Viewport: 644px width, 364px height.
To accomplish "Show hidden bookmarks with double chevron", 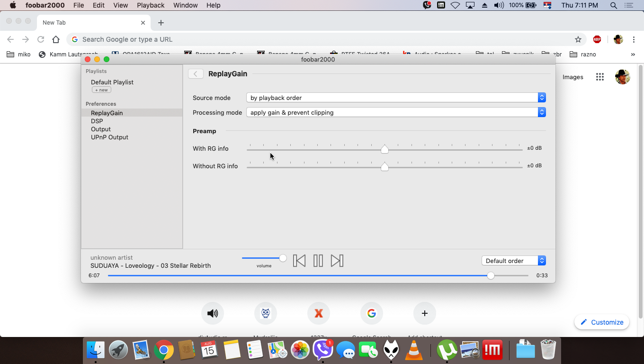I will [633, 54].
